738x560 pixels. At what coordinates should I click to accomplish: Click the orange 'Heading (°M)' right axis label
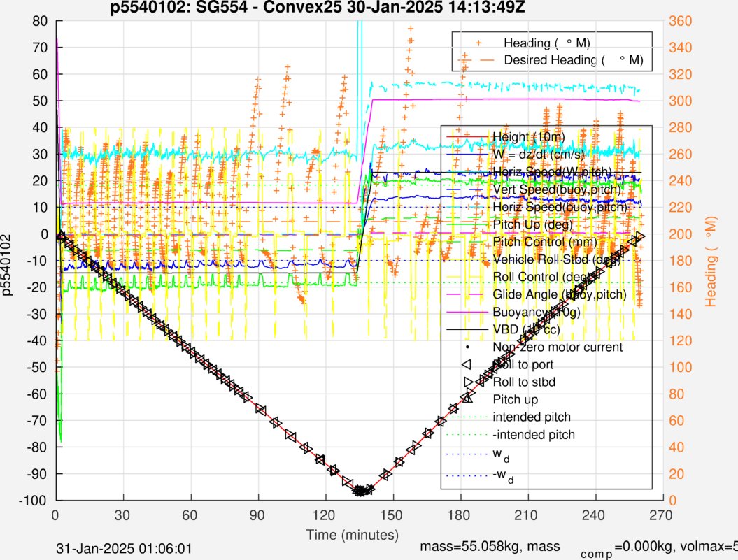[712, 260]
